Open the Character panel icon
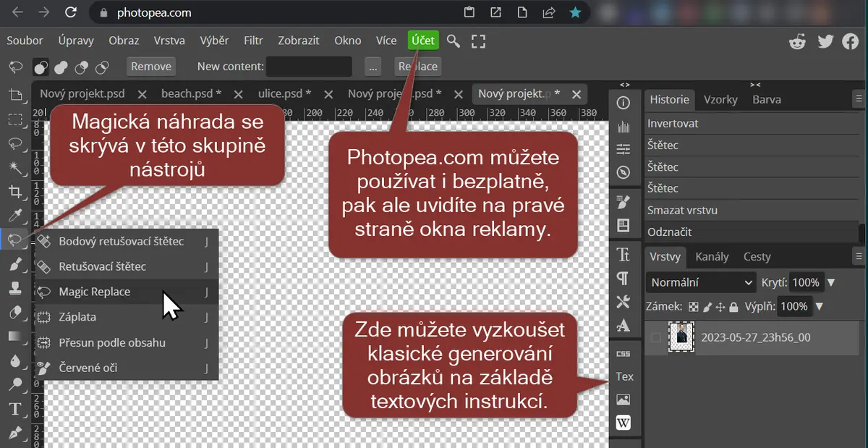Image resolution: width=868 pixels, height=448 pixels. coord(624,255)
